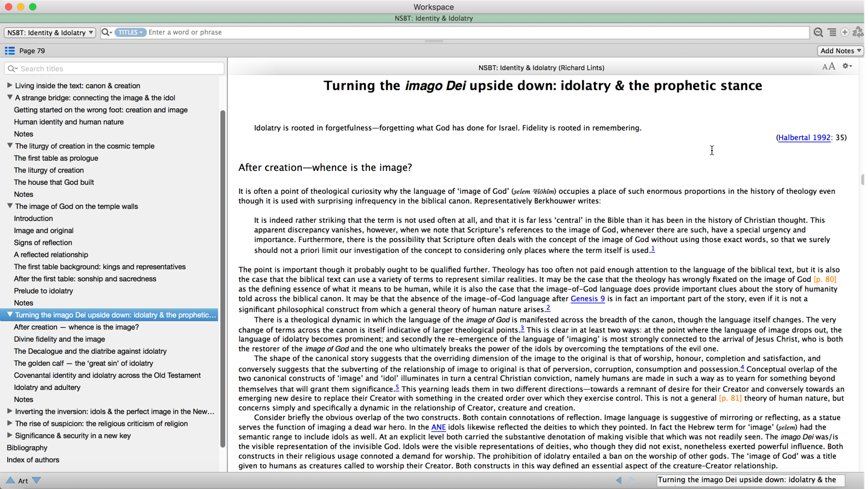Toggle the table of contents list icon
The image size is (868, 489).
click(x=10, y=51)
